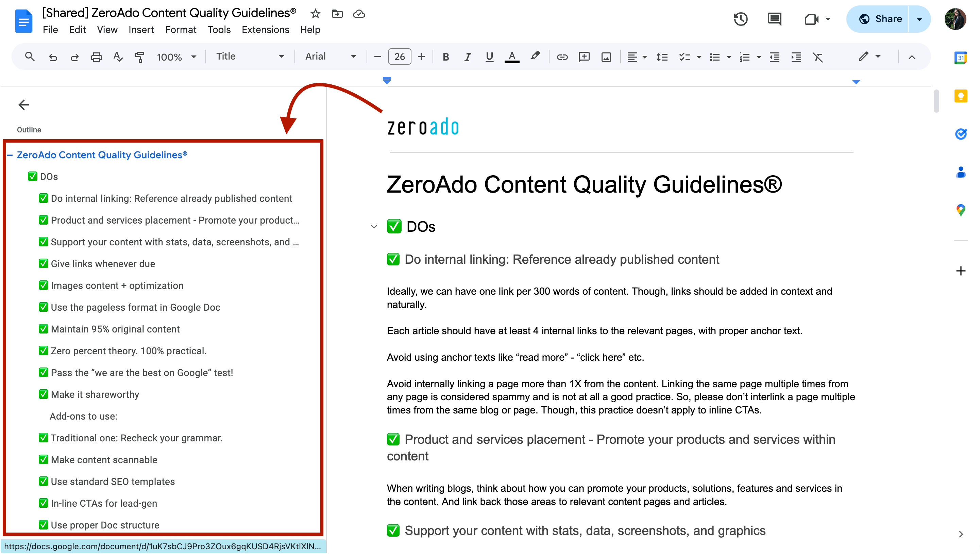
Task: Decrease indent of the paragraph
Action: [775, 57]
